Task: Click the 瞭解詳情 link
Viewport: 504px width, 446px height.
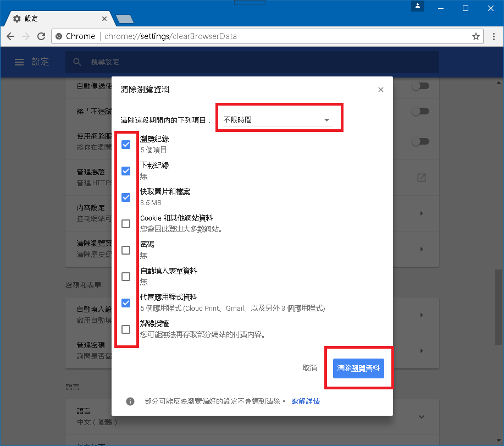Action: click(306, 401)
